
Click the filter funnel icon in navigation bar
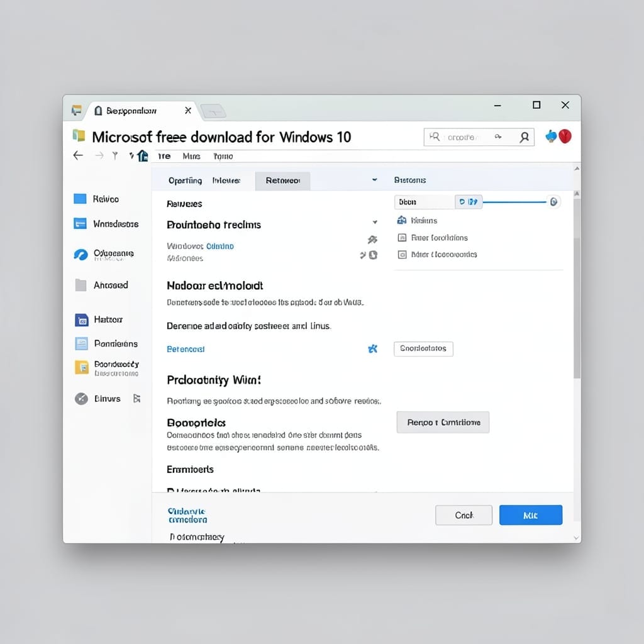pos(115,155)
